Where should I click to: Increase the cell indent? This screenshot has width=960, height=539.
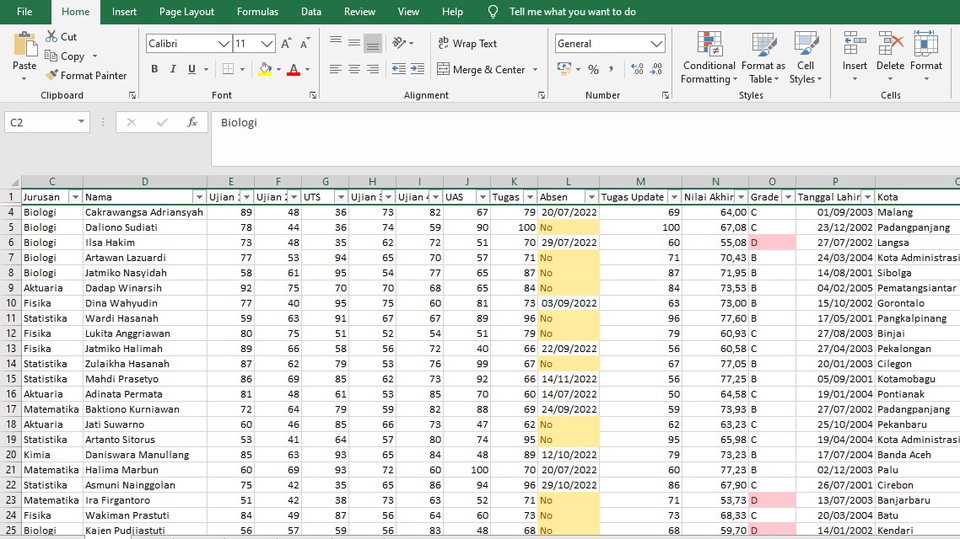pyautogui.click(x=418, y=69)
